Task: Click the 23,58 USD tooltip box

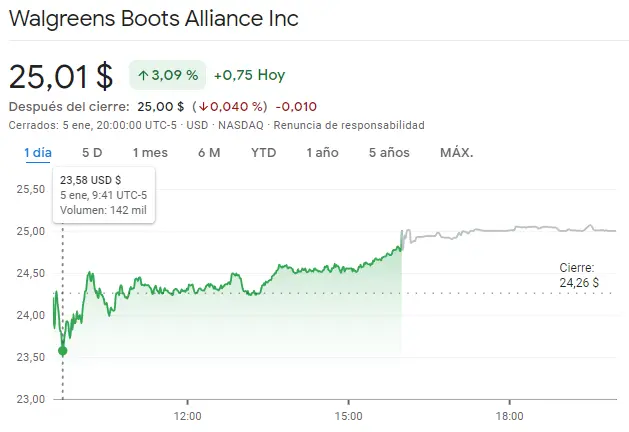Action: click(x=103, y=195)
